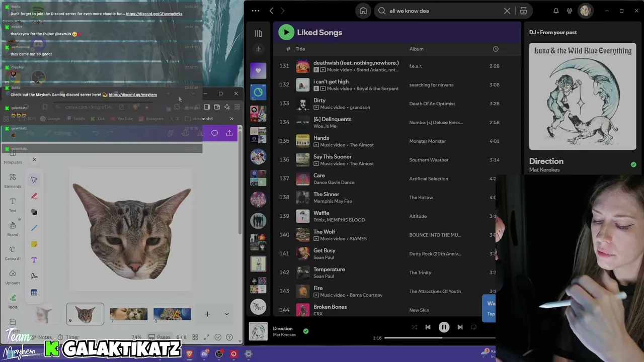Skip to the previous track
644x362 pixels.
428,327
